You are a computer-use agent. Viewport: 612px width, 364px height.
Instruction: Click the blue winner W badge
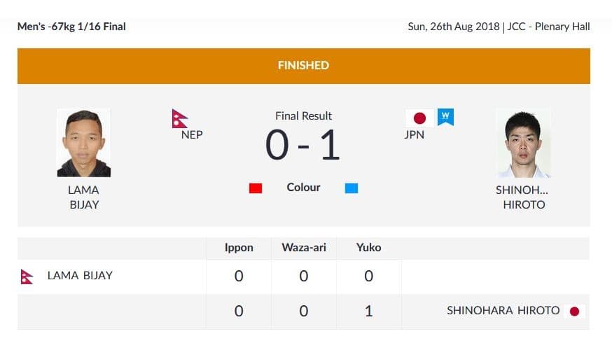pos(445,117)
